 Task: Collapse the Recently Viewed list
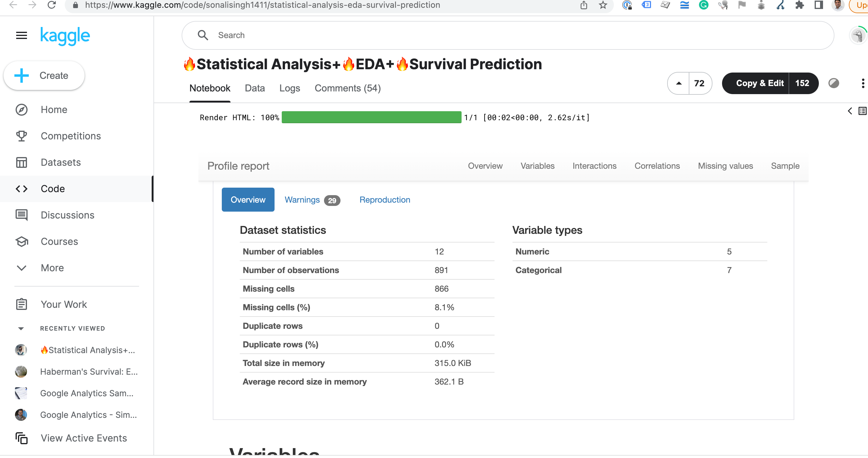[x=21, y=328]
